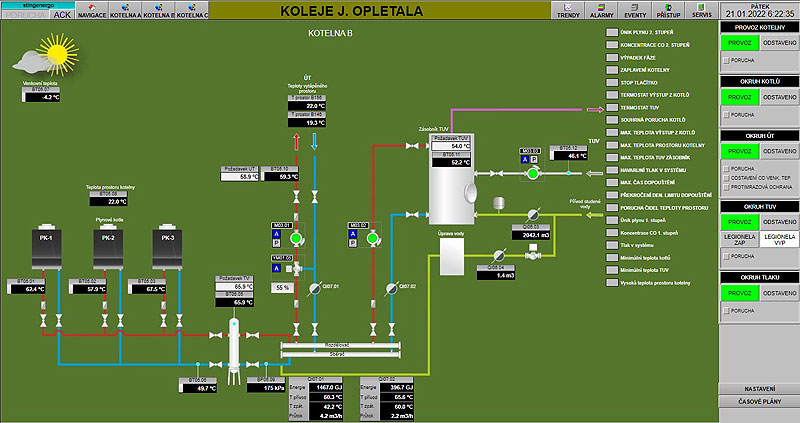
Task: Edit the 55 % valve position field
Action: [x=282, y=288]
